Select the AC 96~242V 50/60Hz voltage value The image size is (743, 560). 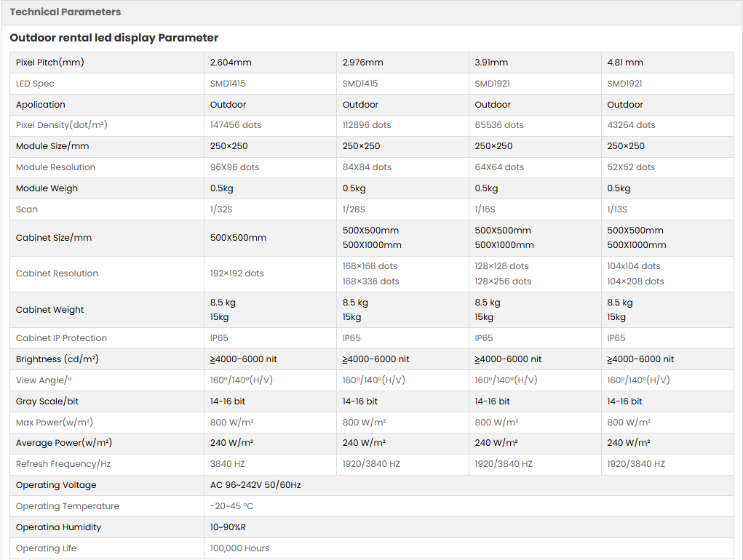tap(255, 485)
